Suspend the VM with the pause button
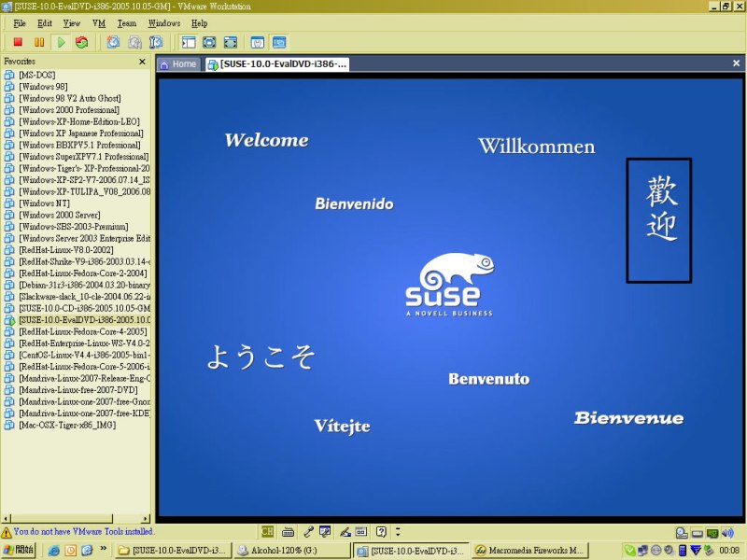 (39, 42)
